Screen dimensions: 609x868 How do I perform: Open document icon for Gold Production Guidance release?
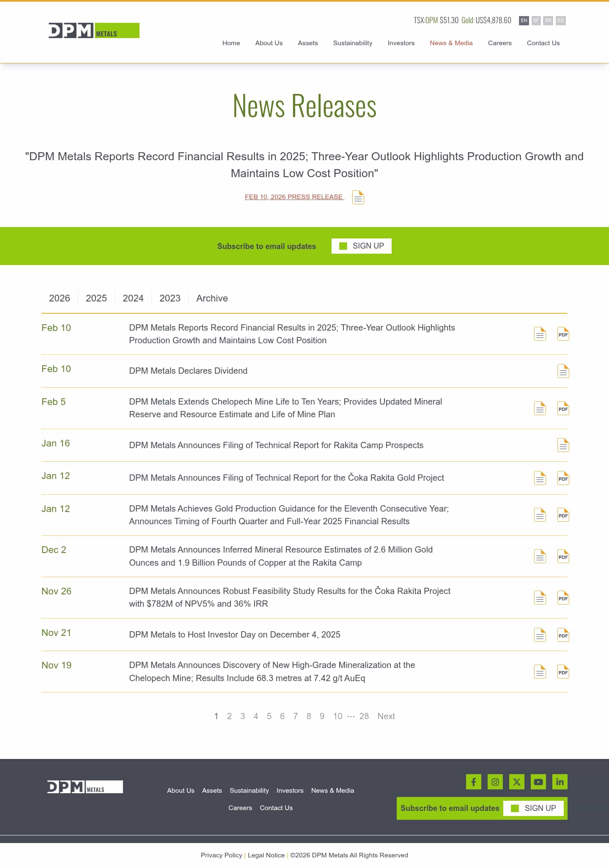click(x=540, y=515)
